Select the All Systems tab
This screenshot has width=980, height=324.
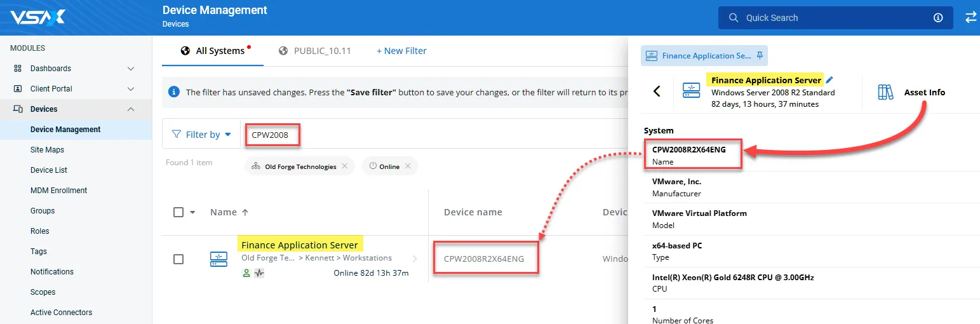213,51
